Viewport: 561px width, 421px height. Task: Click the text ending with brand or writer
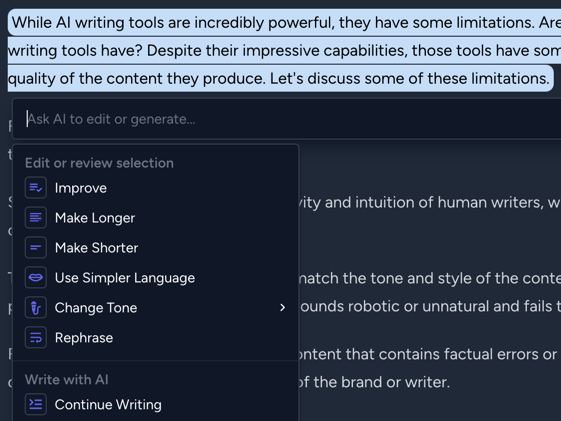pos(374,382)
